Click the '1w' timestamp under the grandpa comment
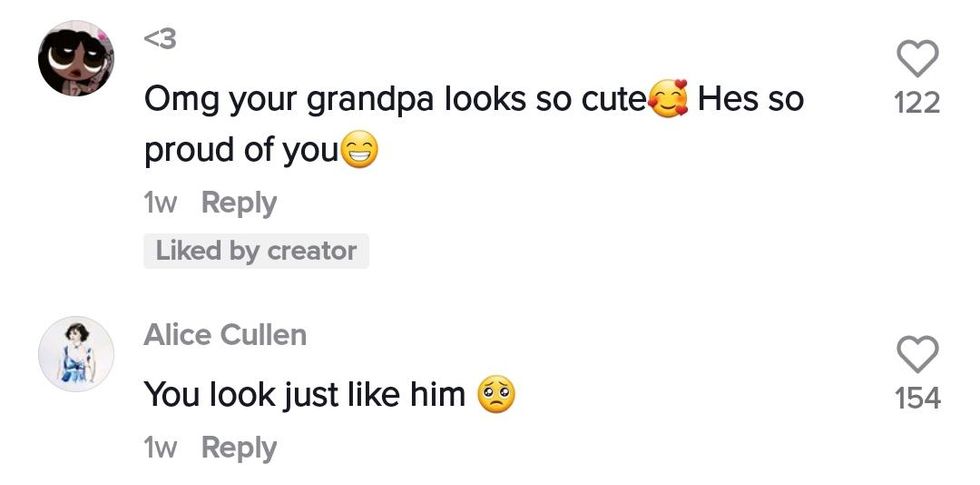Viewport: 980px width, 485px height. (x=161, y=203)
